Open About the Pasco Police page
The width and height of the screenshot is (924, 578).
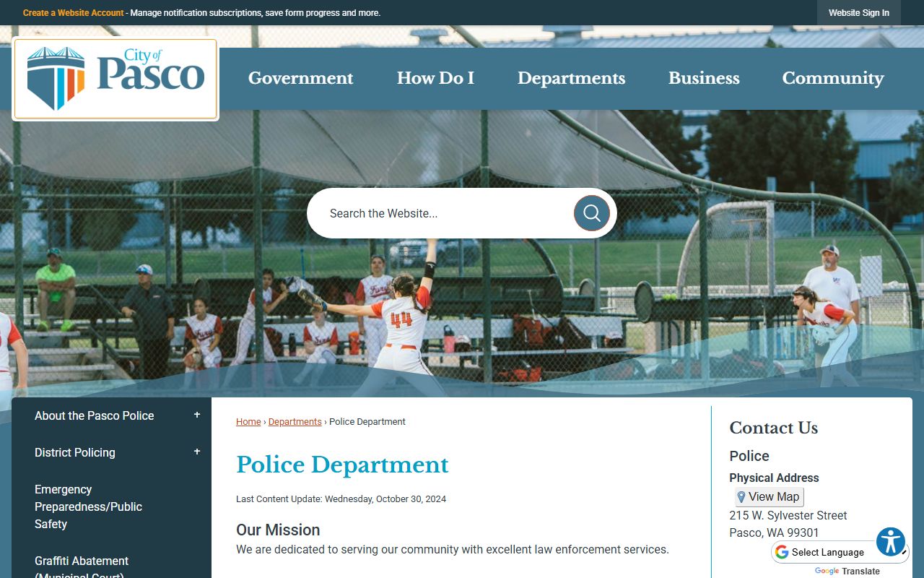[x=95, y=415]
